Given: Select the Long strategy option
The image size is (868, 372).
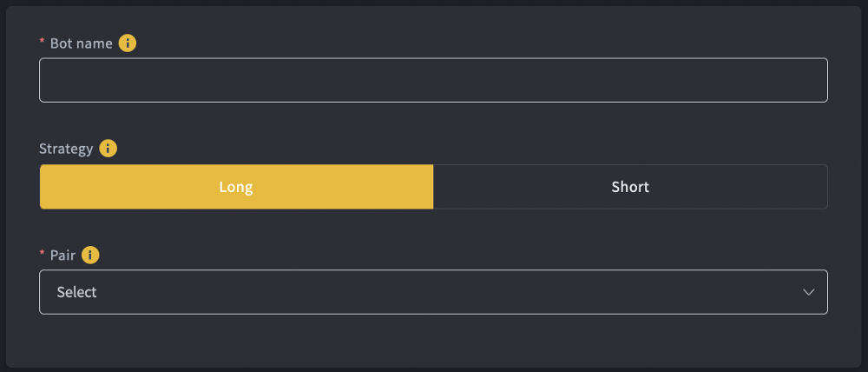Looking at the screenshot, I should point(236,187).
